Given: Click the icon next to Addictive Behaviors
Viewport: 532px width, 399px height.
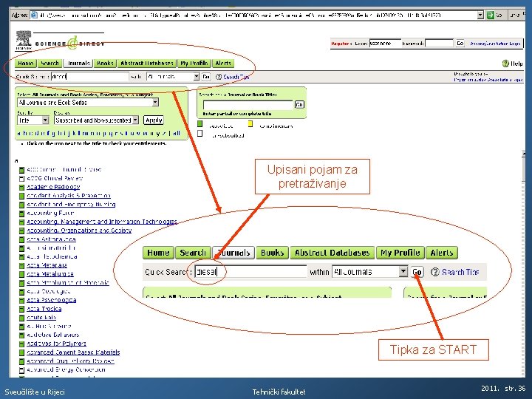Looking at the screenshot, I should [x=21, y=335].
